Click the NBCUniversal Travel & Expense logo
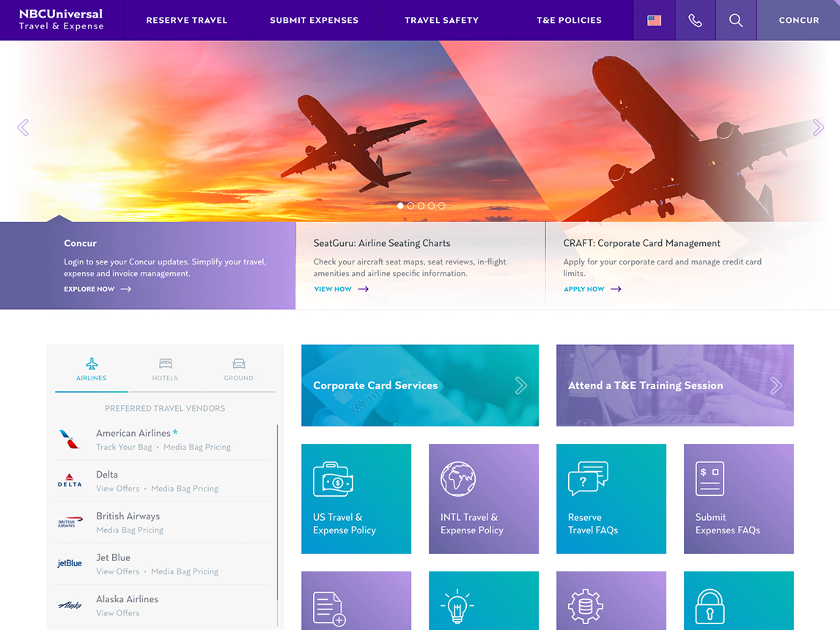The width and height of the screenshot is (840, 630). tap(61, 19)
